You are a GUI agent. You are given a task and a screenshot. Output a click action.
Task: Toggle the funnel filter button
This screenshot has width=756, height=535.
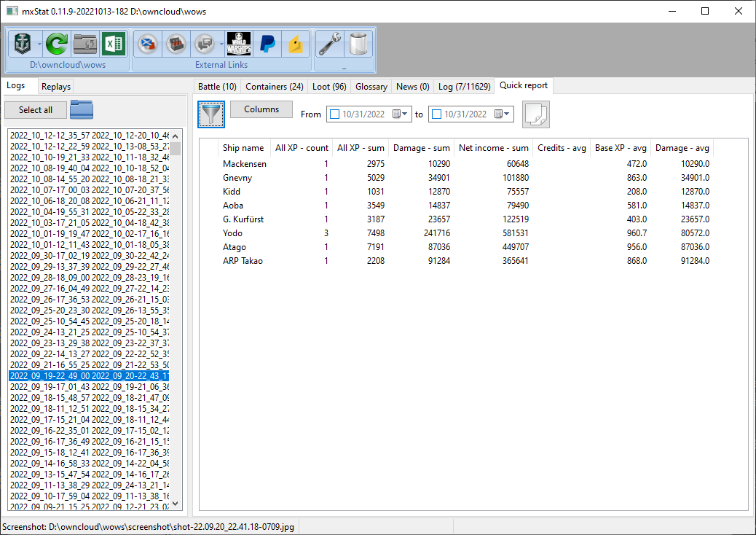[211, 114]
